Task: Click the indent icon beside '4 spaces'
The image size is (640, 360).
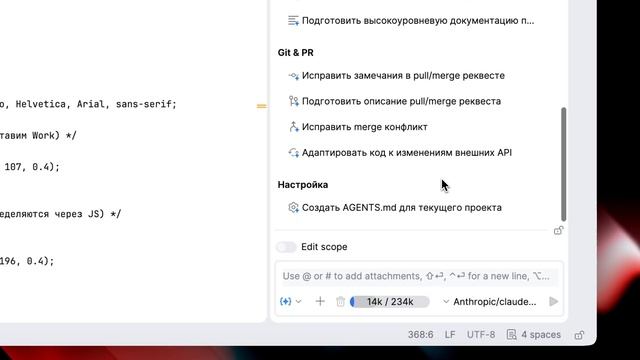Action: [511, 335]
